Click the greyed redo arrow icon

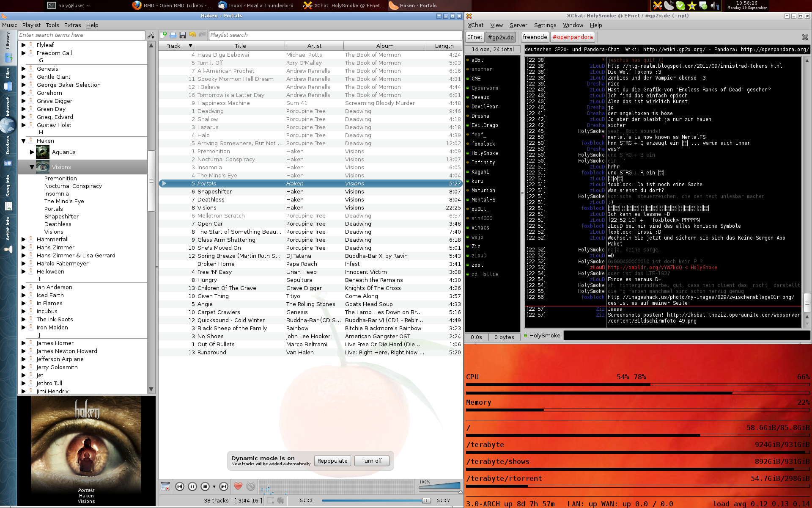click(202, 35)
